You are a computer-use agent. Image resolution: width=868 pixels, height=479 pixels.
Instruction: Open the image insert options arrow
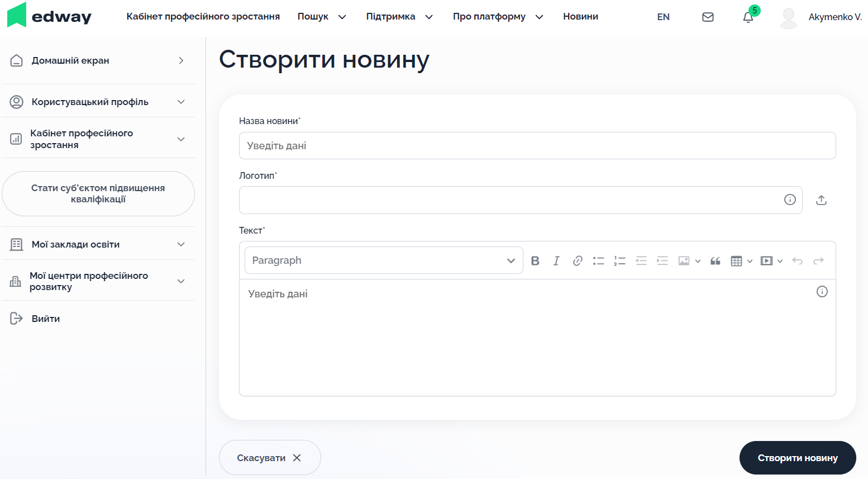pos(698,261)
